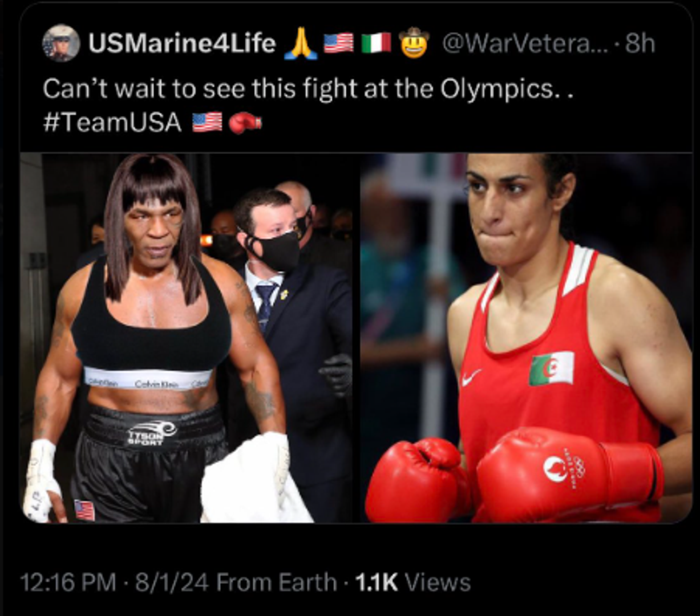
Task: Click the 8h post timestamp
Action: coord(640,43)
